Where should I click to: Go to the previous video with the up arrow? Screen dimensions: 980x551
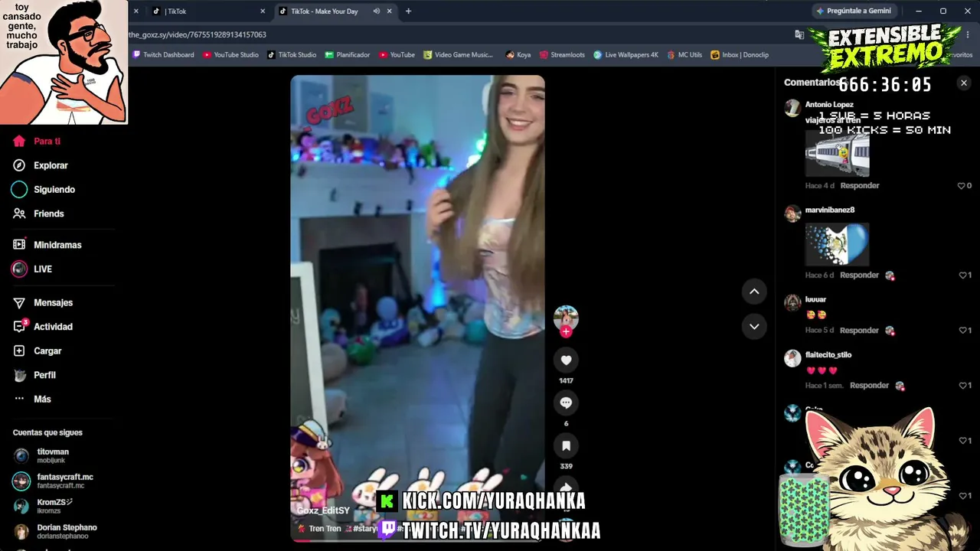(x=754, y=292)
